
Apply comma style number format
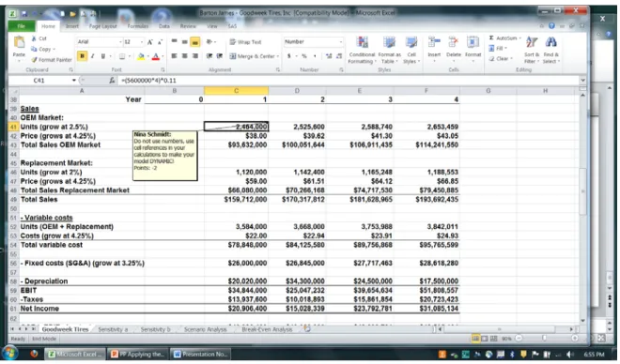click(x=315, y=56)
